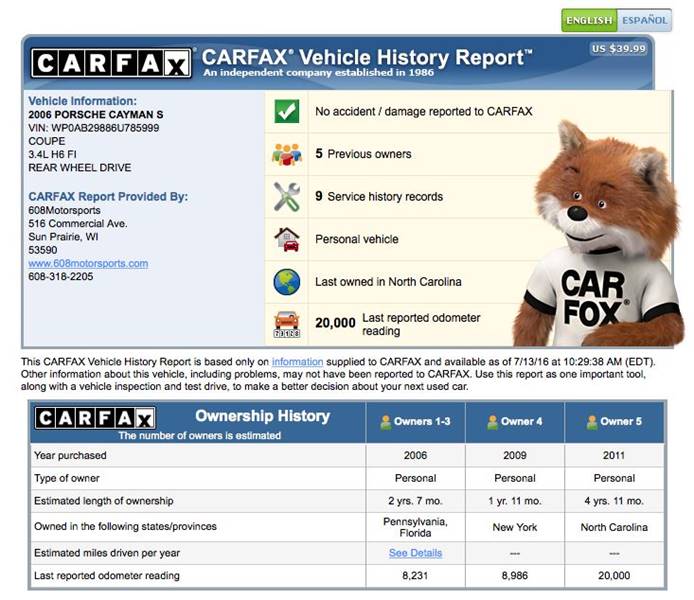Click the previous owners people icon
694x600 pixels.
[286, 154]
